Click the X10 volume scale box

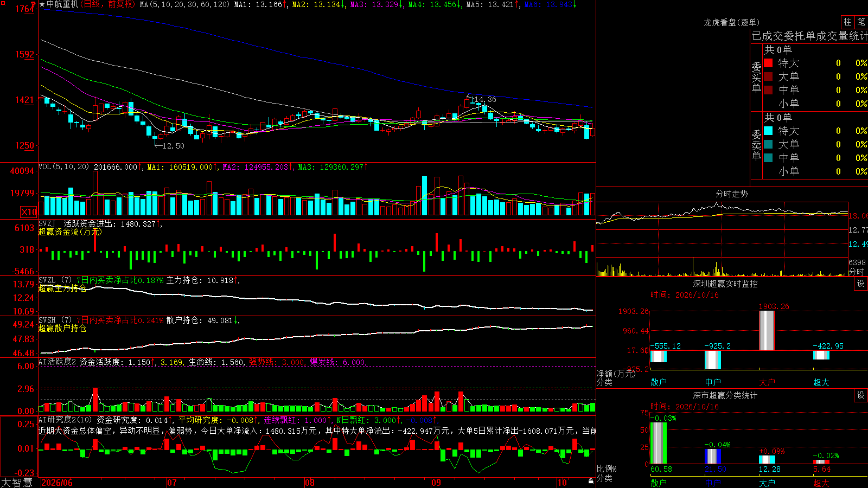pyautogui.click(x=29, y=212)
